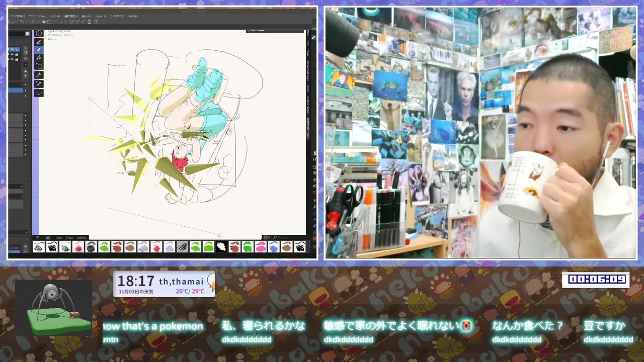Select the Cursor tool in the toolbar
The image size is (644, 362).
tap(39, 33)
